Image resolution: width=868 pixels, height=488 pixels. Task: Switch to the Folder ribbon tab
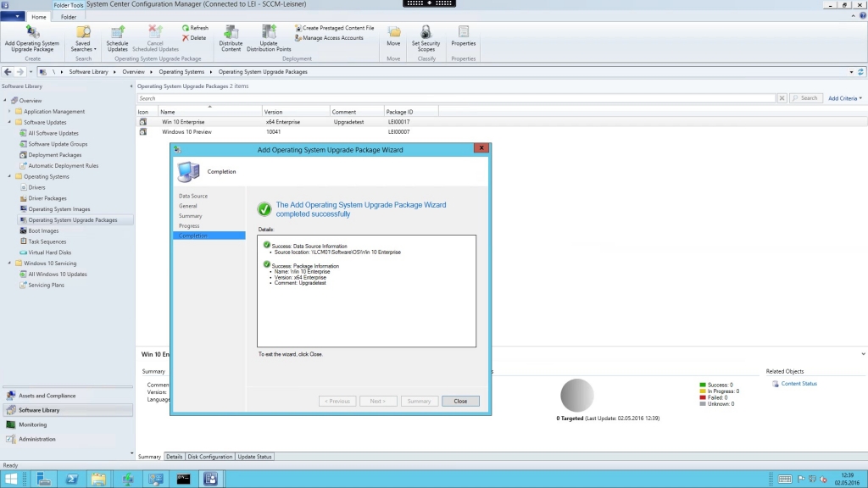[69, 17]
